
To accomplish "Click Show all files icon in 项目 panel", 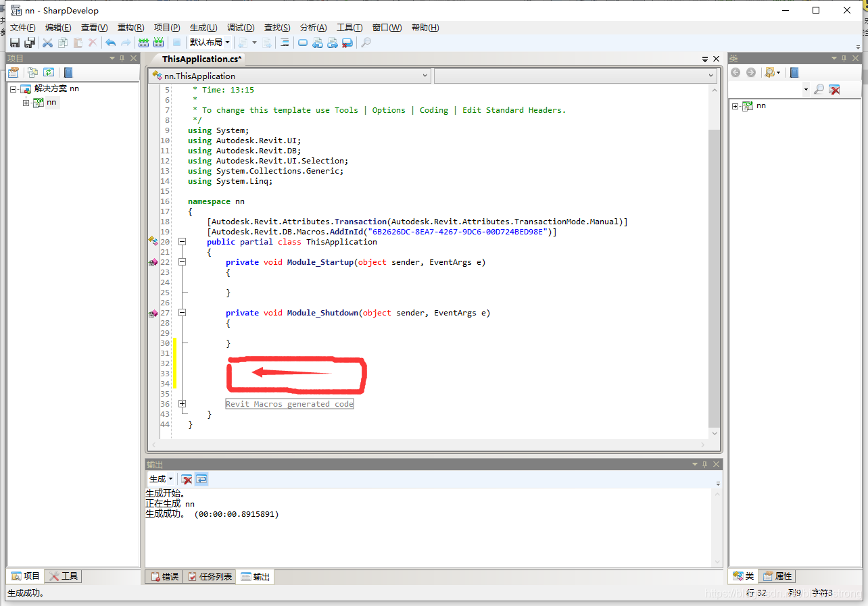I will 32,72.
